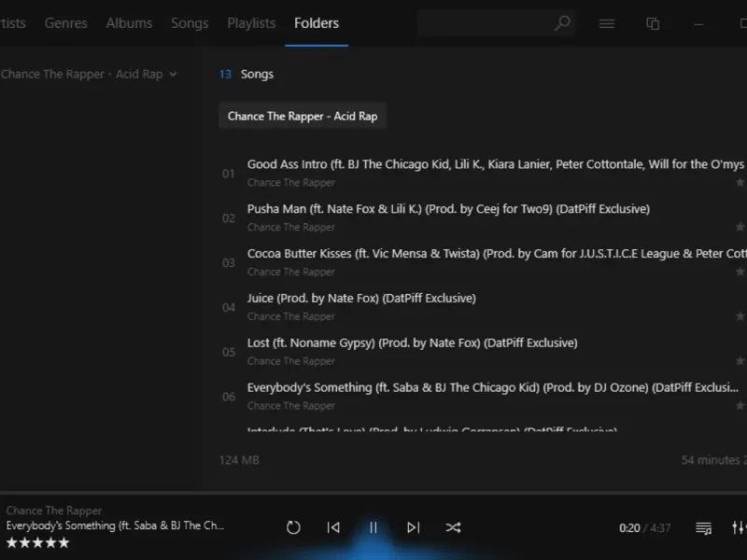Select track 06 Everybody's Something

[x=483, y=397]
